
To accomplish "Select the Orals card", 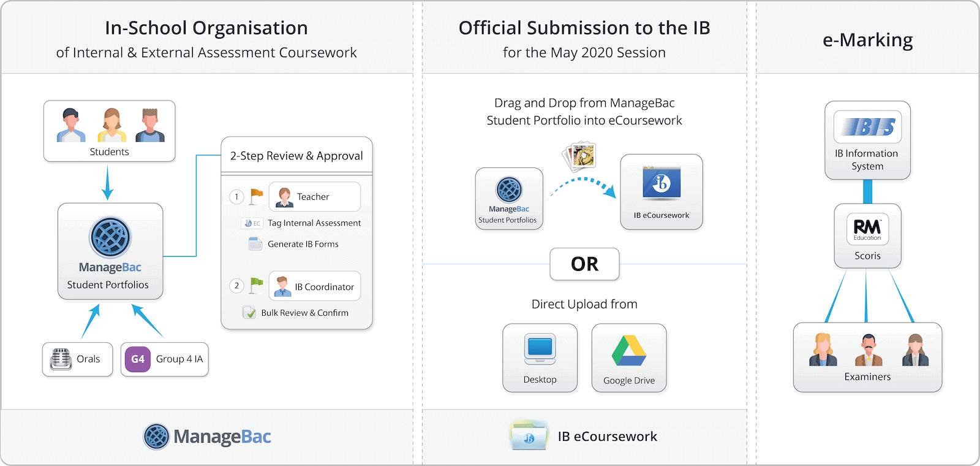I will [x=77, y=359].
